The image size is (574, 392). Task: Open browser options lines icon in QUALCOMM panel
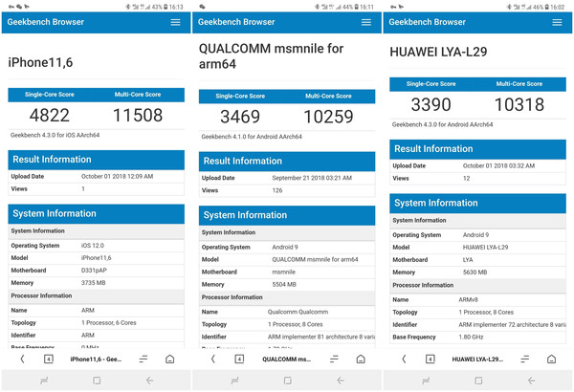click(x=334, y=359)
